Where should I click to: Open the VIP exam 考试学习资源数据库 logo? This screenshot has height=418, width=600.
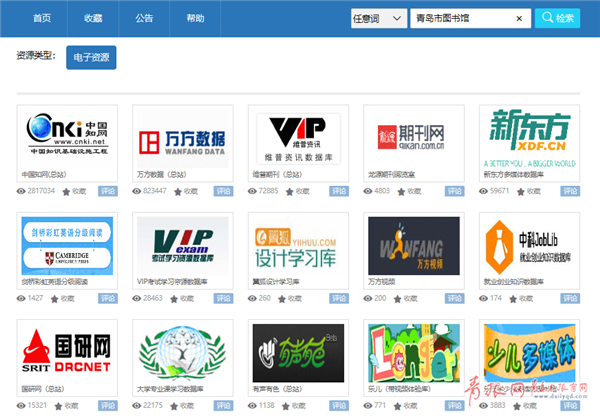[x=182, y=245]
